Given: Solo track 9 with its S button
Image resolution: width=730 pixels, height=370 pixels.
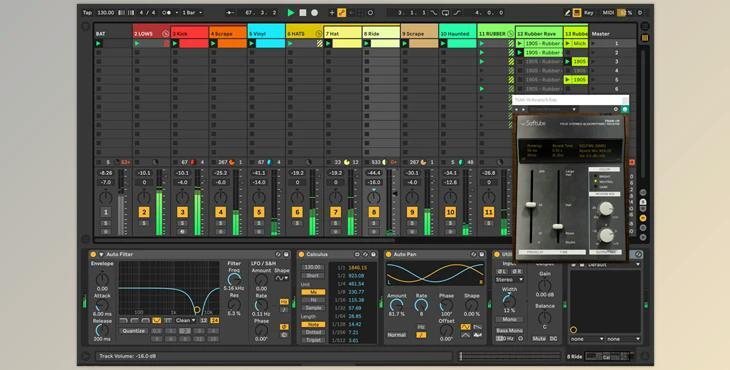Looking at the screenshot, I should [412, 223].
